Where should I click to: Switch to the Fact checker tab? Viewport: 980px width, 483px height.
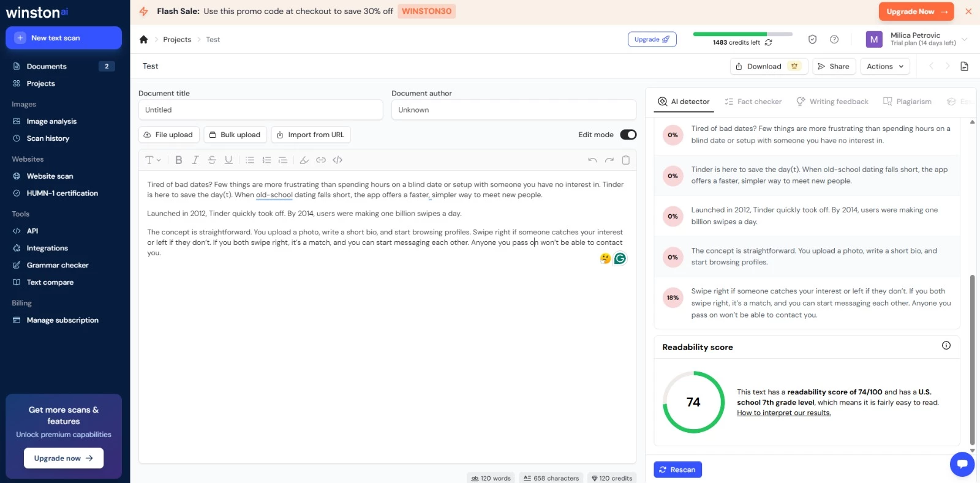coord(753,102)
